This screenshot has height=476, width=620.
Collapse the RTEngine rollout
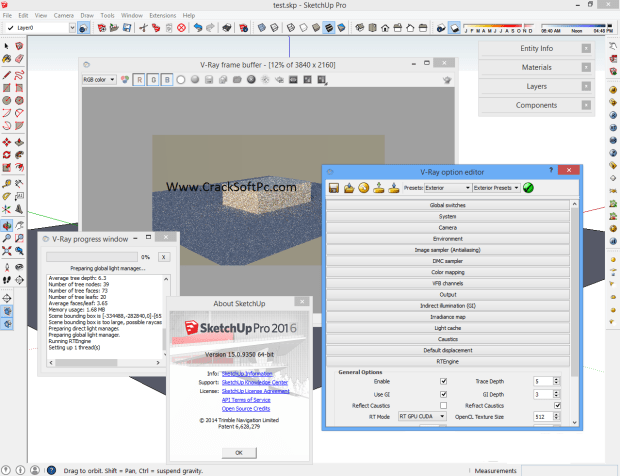pos(447,361)
